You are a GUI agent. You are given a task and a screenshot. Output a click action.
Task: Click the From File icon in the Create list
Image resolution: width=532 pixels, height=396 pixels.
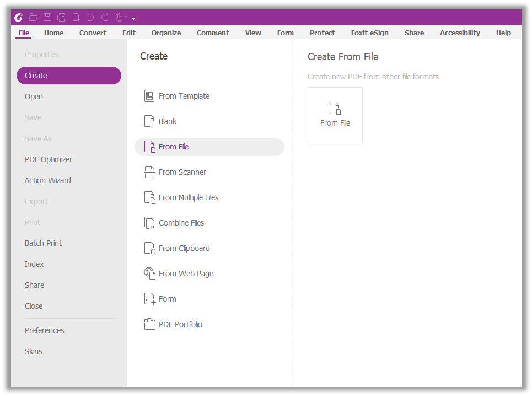pos(149,147)
